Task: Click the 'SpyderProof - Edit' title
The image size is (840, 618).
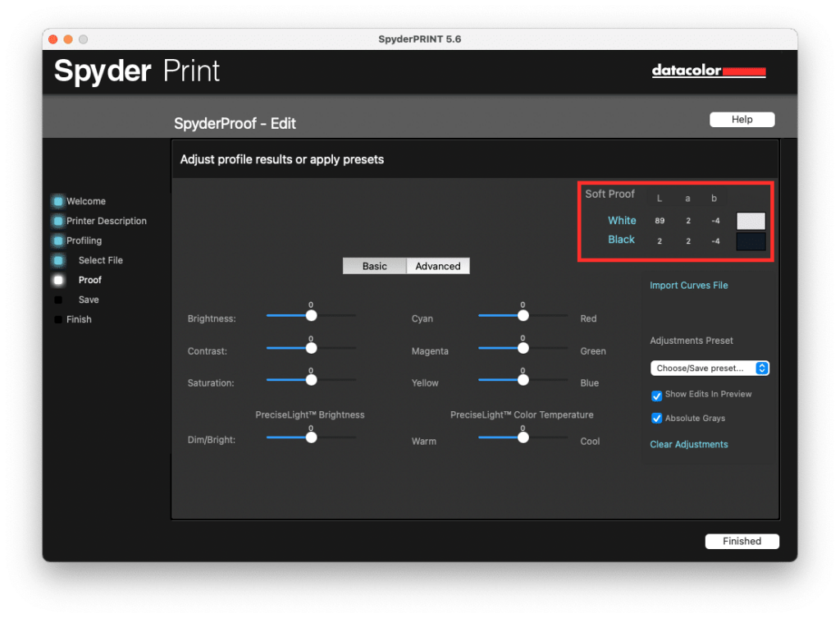Action: point(235,124)
